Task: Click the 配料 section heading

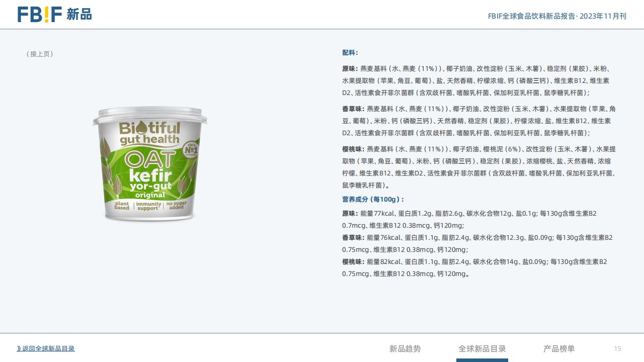Action: click(350, 53)
